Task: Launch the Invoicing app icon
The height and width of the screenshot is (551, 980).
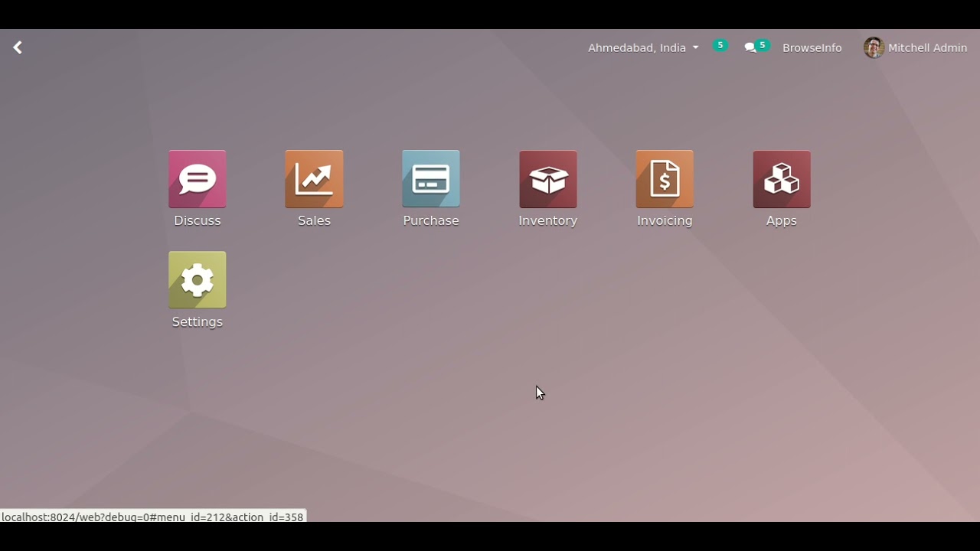Action: click(665, 179)
